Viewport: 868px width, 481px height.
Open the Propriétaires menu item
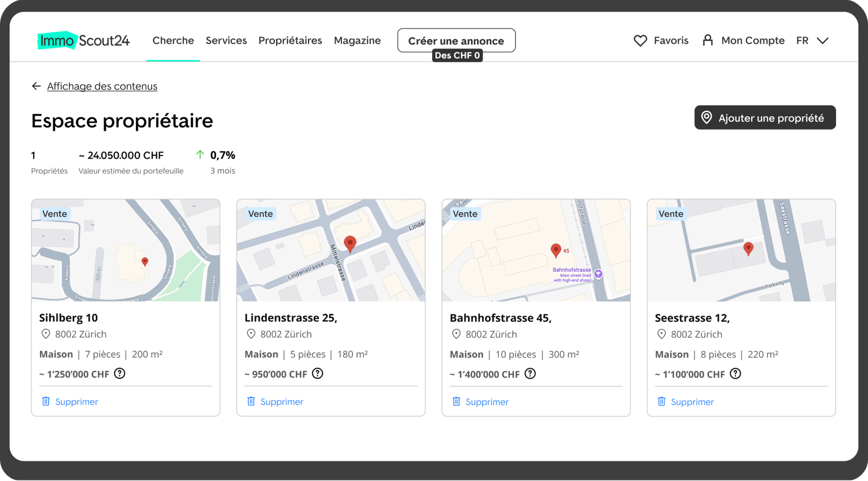coord(290,40)
